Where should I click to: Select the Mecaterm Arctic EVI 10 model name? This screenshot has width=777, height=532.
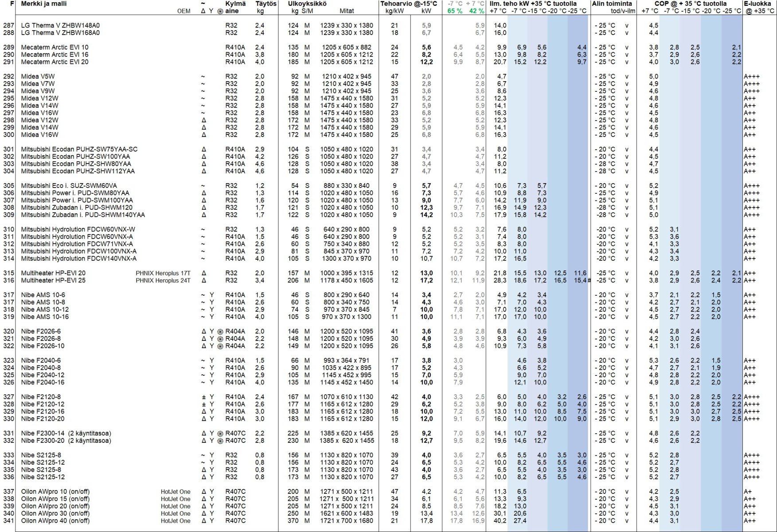click(55, 47)
